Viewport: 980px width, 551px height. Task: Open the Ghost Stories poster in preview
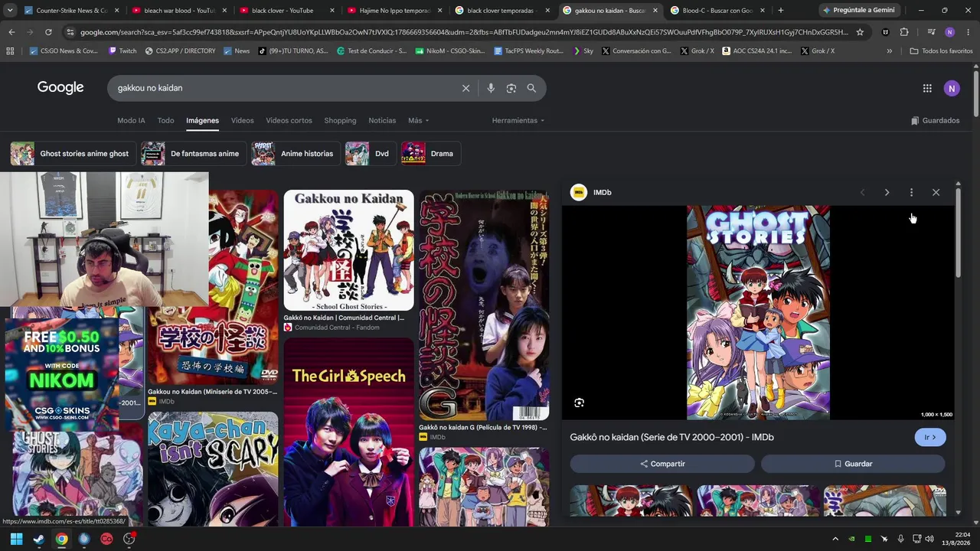coord(758,312)
